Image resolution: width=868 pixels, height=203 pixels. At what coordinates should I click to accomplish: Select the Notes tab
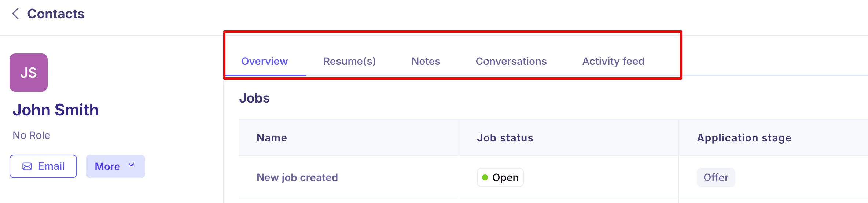[426, 61]
